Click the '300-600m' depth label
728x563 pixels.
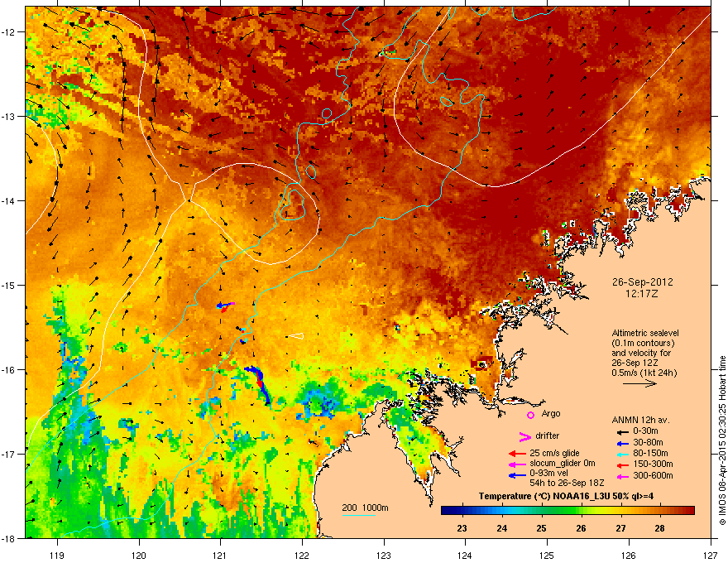653,475
